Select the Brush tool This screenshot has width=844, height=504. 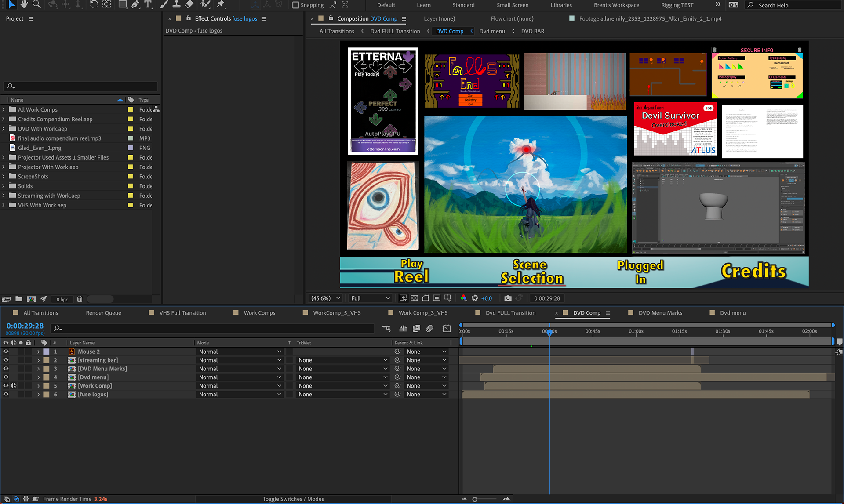point(164,4)
